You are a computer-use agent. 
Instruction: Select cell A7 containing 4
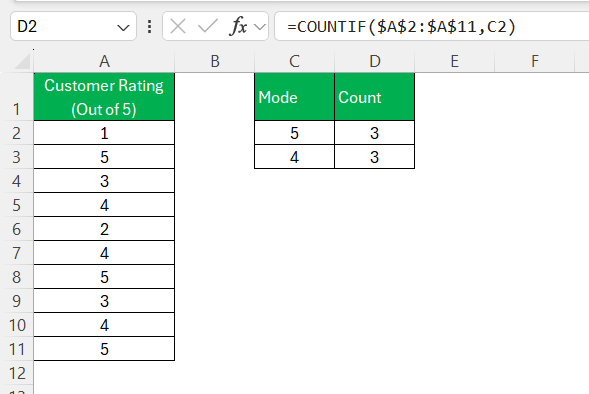click(104, 253)
